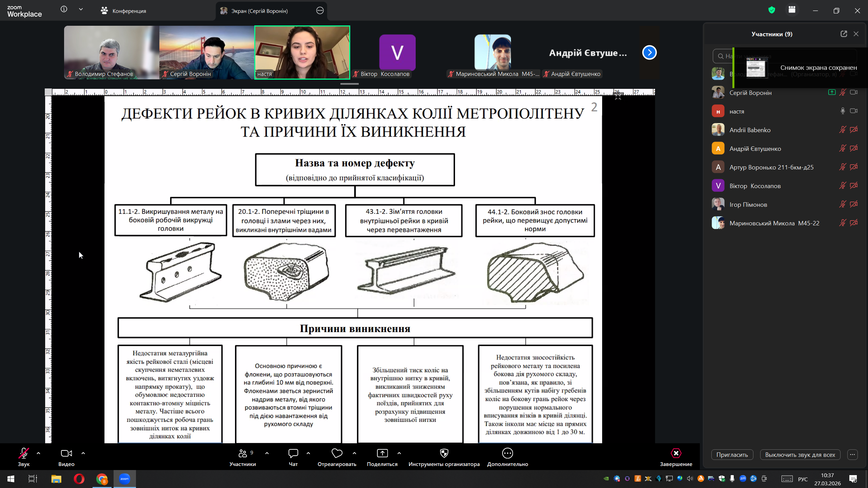Click the Share screen icon

pos(382,453)
